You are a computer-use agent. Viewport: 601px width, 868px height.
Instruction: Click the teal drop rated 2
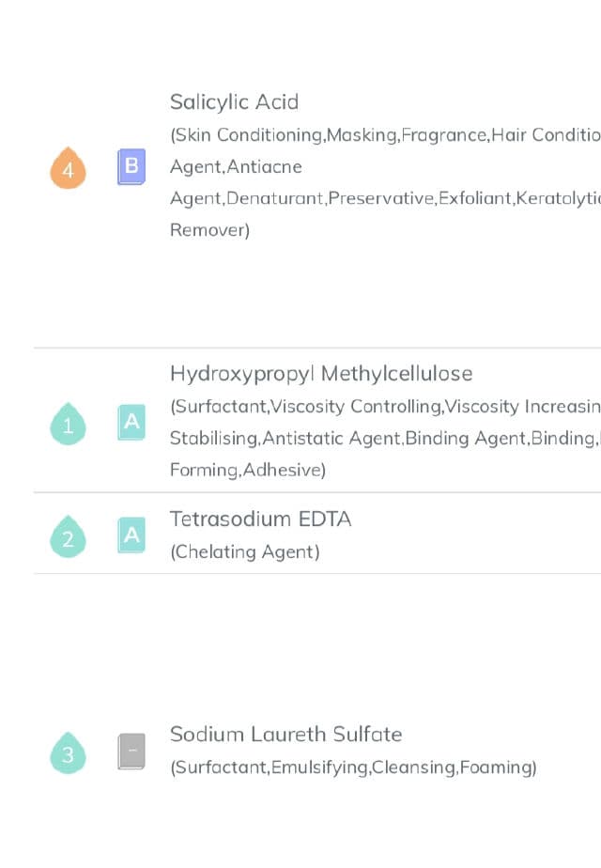click(68, 537)
